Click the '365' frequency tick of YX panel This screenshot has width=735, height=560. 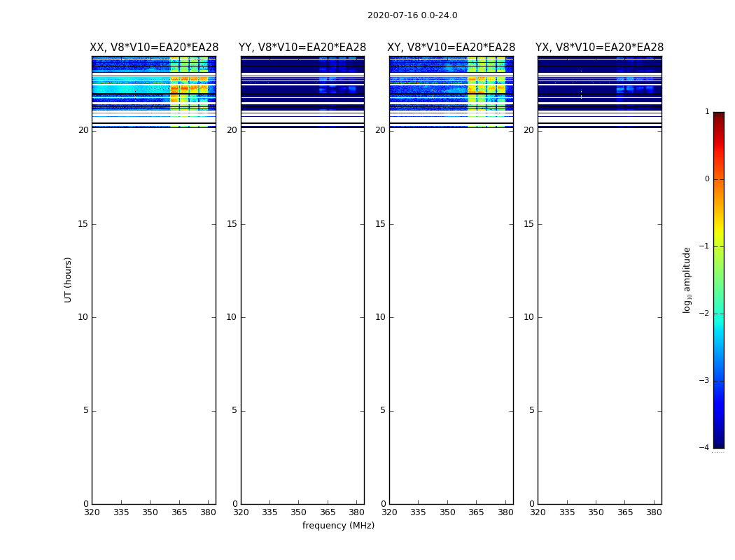(625, 512)
